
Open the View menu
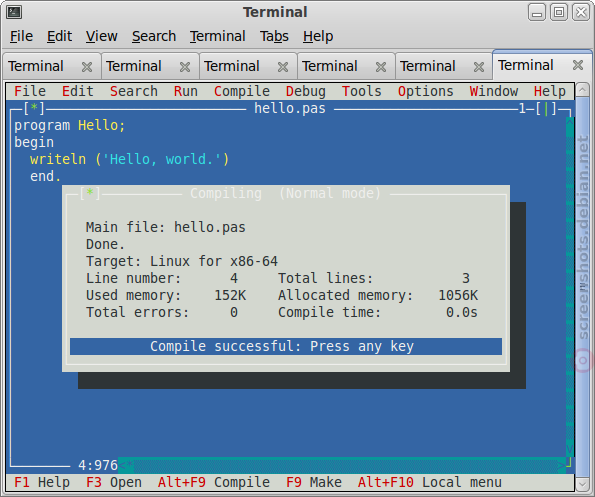(101, 36)
